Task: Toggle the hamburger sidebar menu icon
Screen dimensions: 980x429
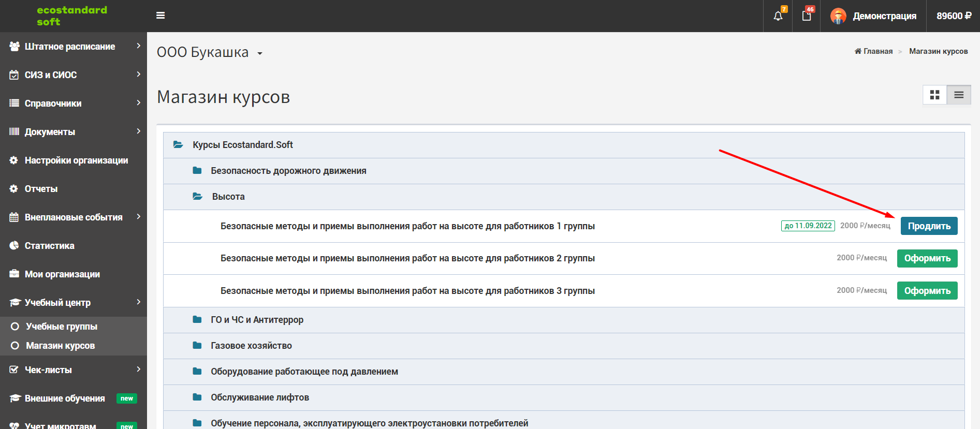Action: [x=160, y=16]
